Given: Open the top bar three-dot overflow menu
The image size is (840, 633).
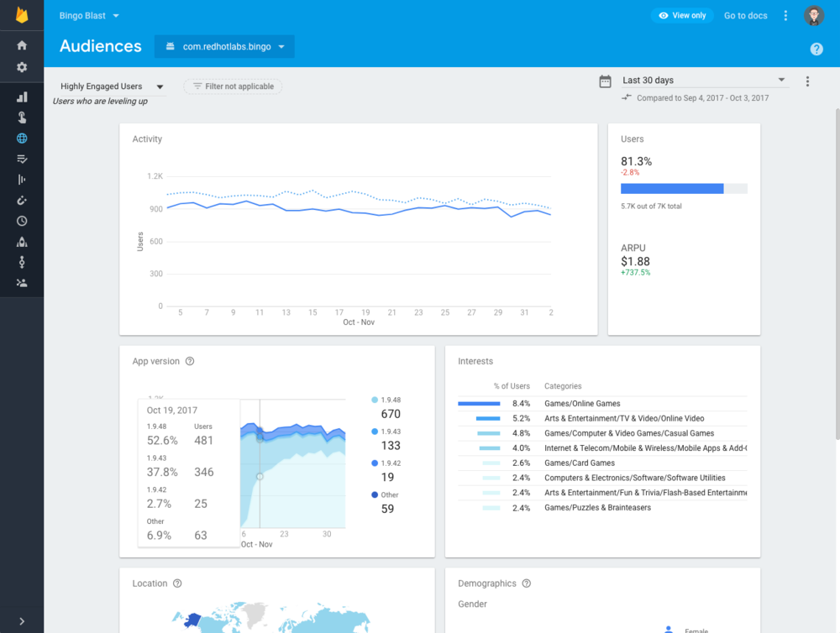Looking at the screenshot, I should click(x=785, y=16).
